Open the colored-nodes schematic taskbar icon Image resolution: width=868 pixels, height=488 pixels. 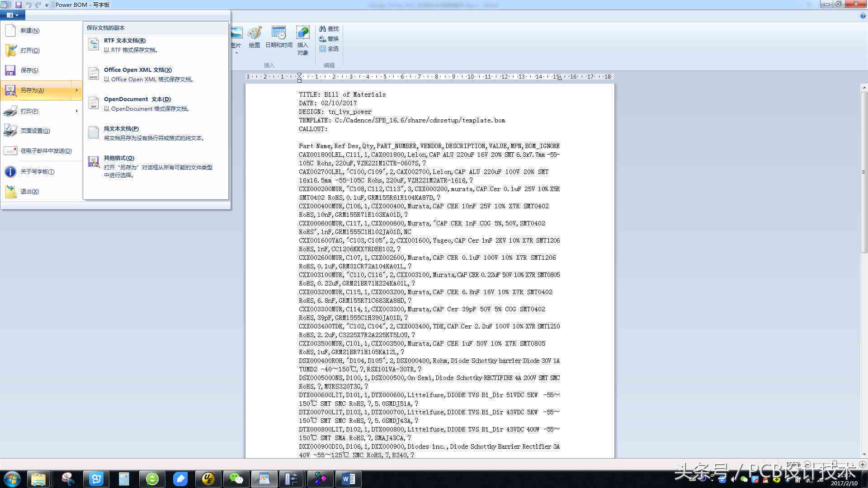point(320,479)
